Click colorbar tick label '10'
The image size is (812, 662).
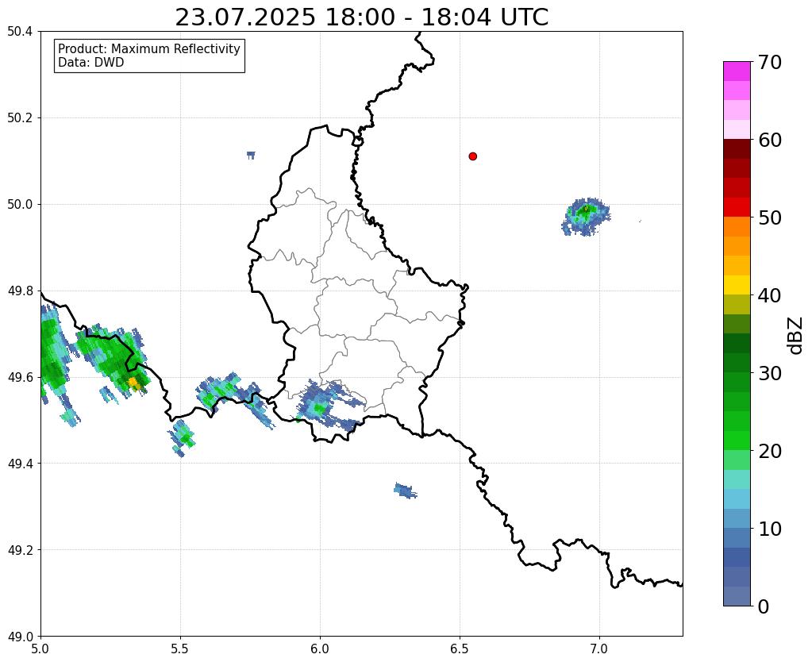770,529
